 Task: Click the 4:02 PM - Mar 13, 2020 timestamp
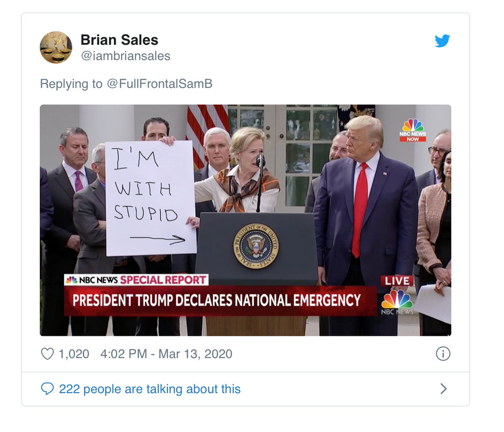click(x=166, y=354)
